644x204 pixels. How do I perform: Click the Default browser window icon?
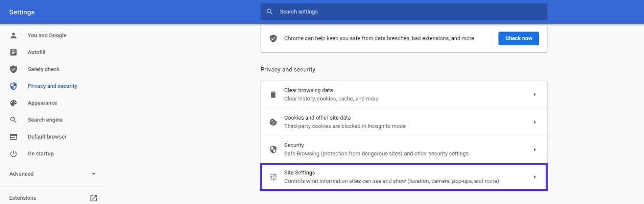click(x=13, y=137)
